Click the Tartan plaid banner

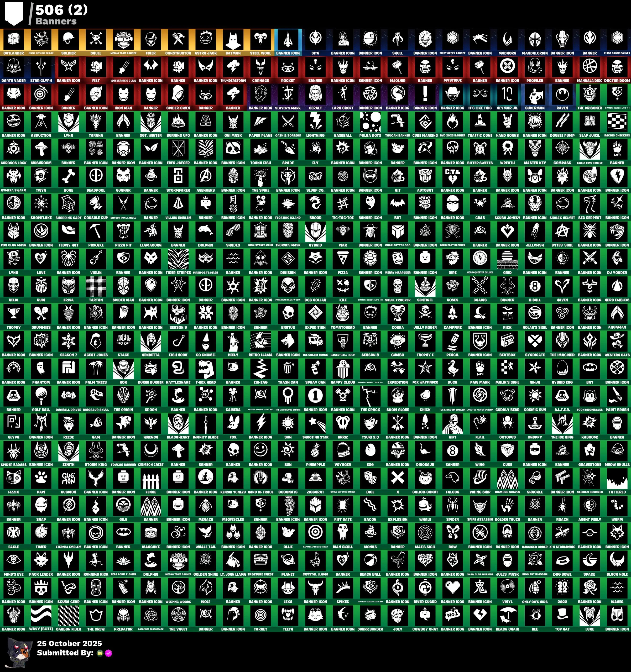click(x=96, y=286)
